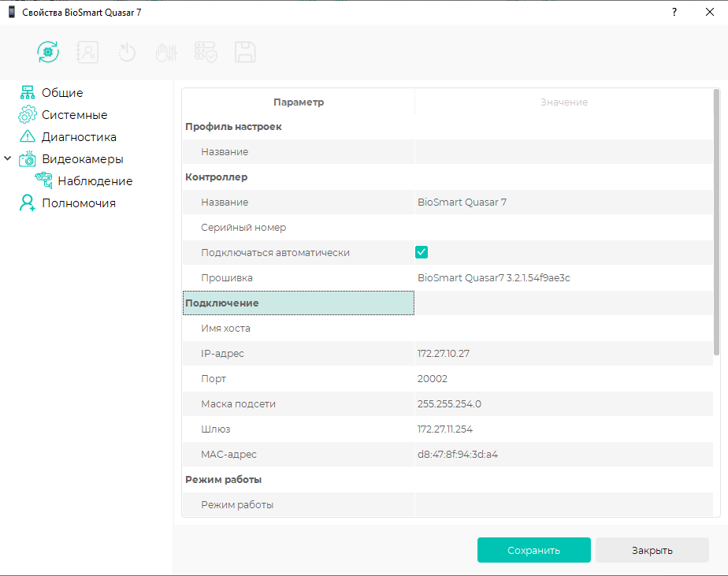Image resolution: width=728 pixels, height=576 pixels.
Task: Click the Имя хоста parameter label
Action: (x=225, y=328)
